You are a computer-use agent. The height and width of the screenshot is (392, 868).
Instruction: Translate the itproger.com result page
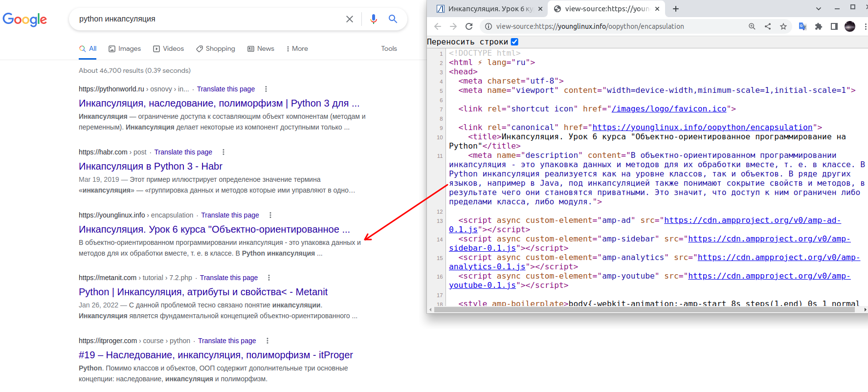227,341
